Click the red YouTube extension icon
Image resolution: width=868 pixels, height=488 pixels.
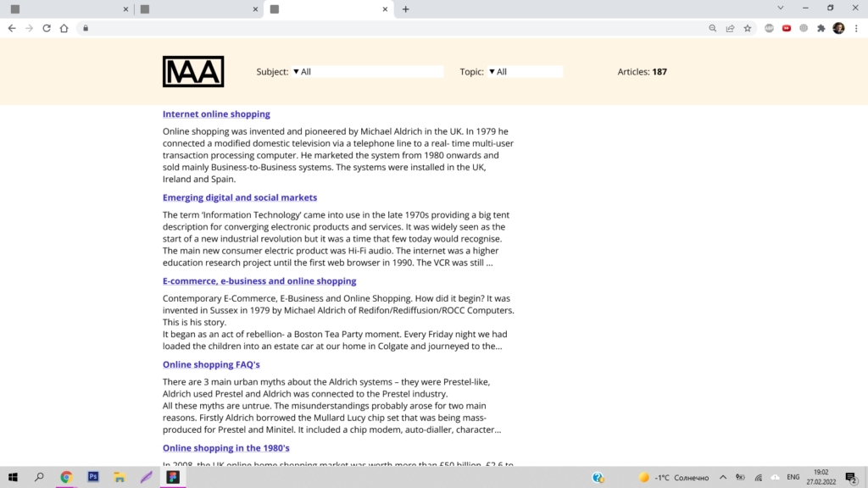787,28
